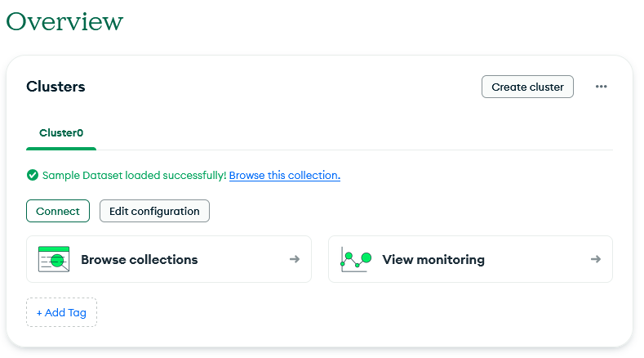Click the Overview page heading
The height and width of the screenshot is (358, 644).
pyautogui.click(x=64, y=21)
